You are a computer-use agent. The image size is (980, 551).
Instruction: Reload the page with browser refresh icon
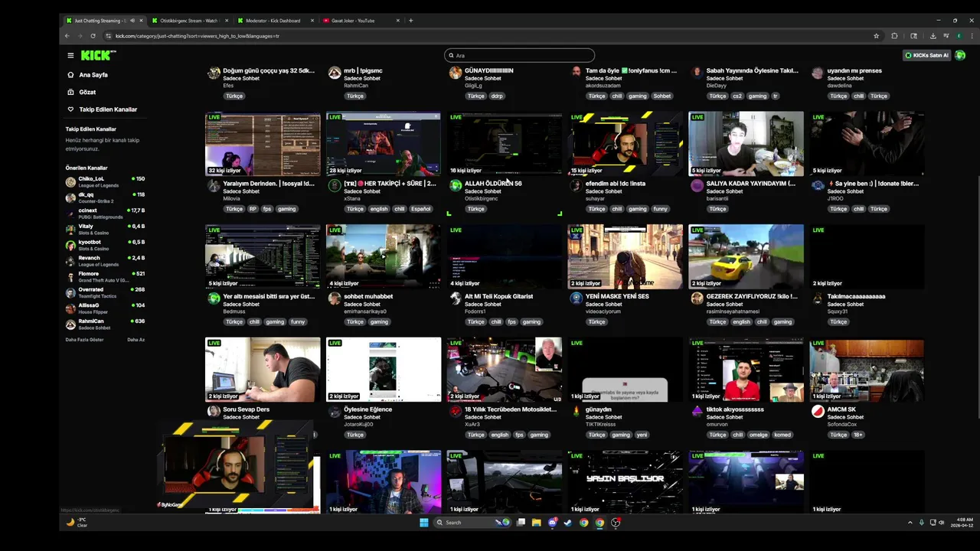(93, 36)
